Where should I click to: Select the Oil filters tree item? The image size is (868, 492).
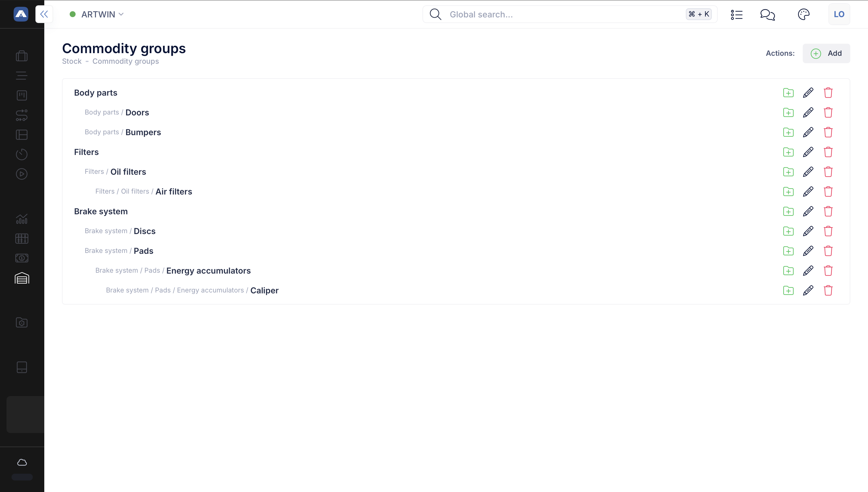click(x=128, y=172)
